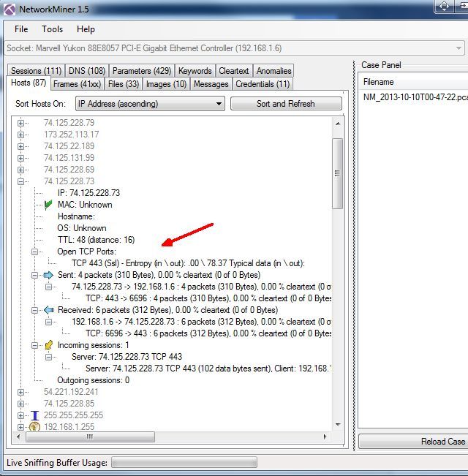Image resolution: width=468 pixels, height=476 pixels.
Task: Switch to the Credentials (11) tab
Action: click(x=262, y=84)
